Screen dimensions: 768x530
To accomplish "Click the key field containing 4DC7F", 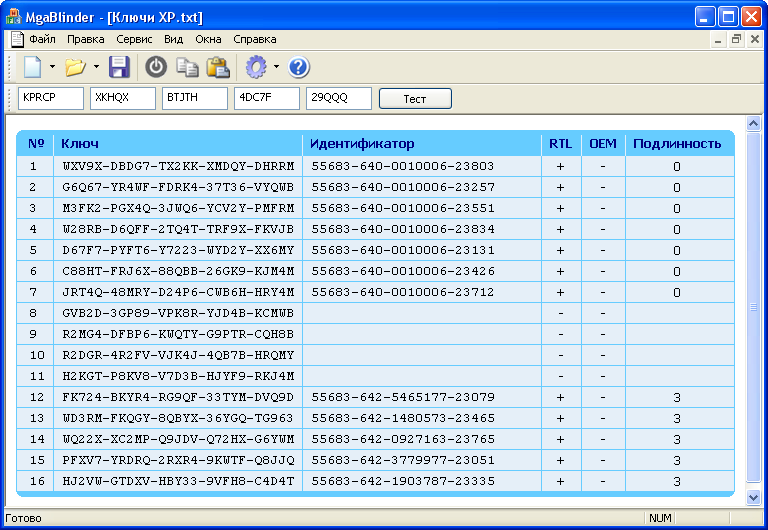I will click(x=266, y=98).
